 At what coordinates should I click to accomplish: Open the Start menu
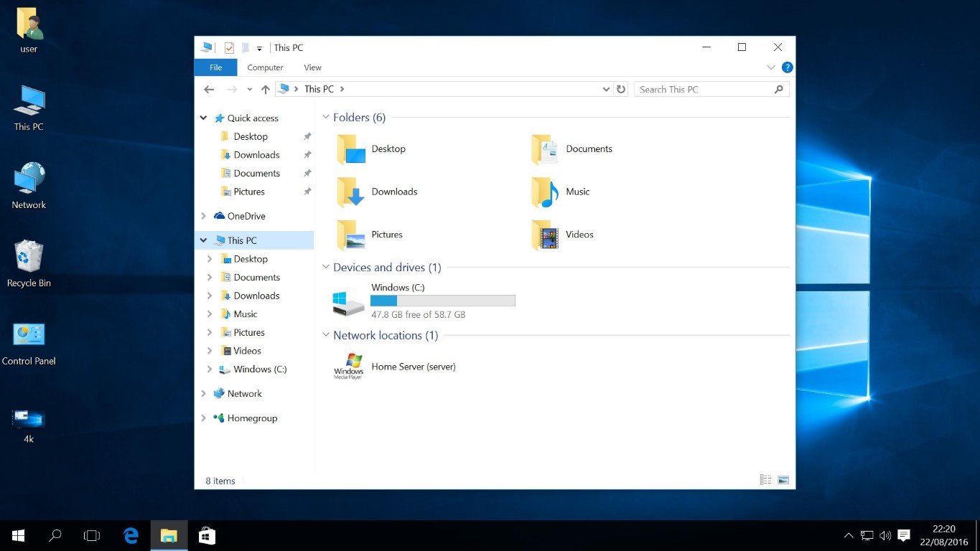pos(19,535)
